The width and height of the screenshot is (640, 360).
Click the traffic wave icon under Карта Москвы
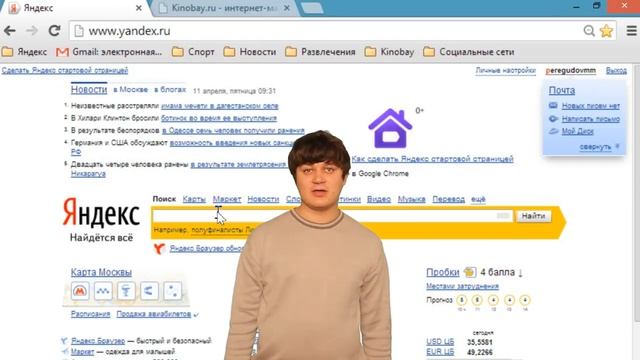103,291
